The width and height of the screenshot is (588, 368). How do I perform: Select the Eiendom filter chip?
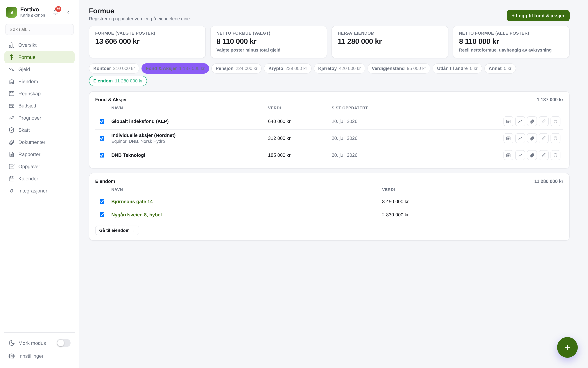coord(118,81)
